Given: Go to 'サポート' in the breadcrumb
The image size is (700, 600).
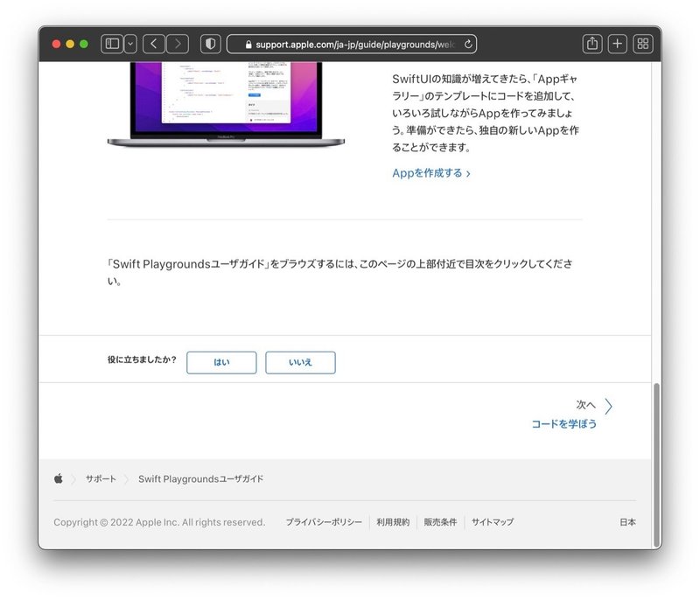Looking at the screenshot, I should click(101, 479).
